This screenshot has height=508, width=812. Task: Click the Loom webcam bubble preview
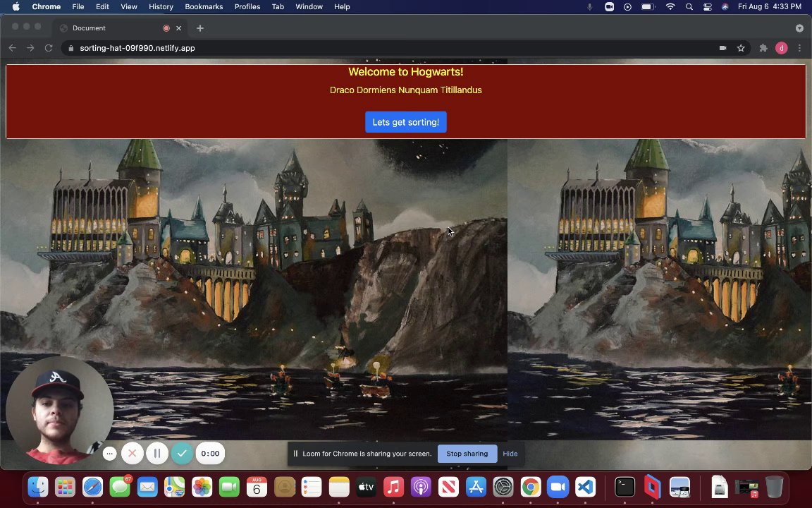(x=59, y=410)
